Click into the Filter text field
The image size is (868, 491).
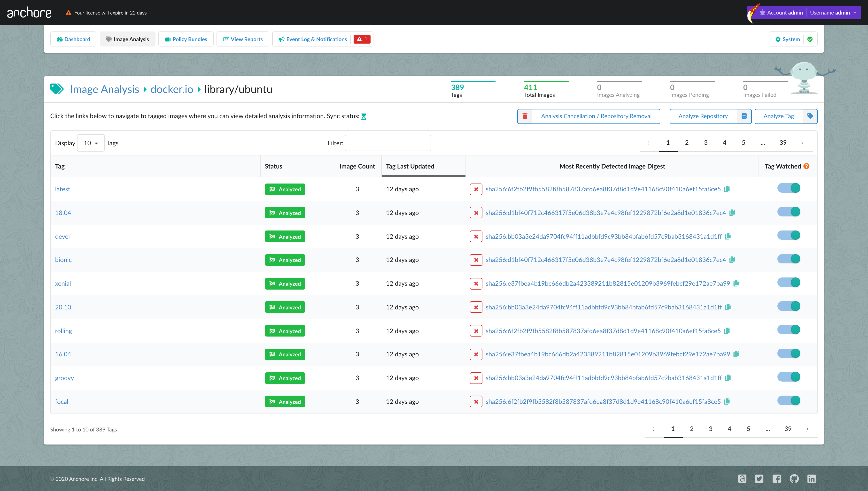click(x=388, y=143)
